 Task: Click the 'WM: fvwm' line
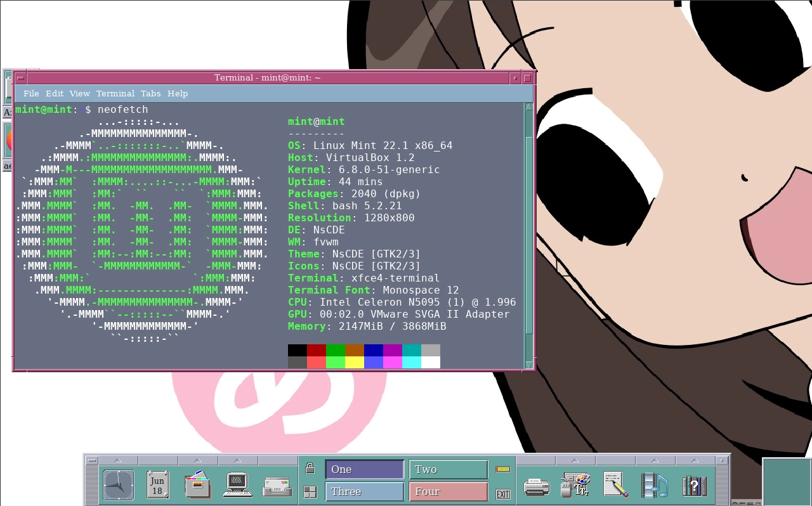313,242
